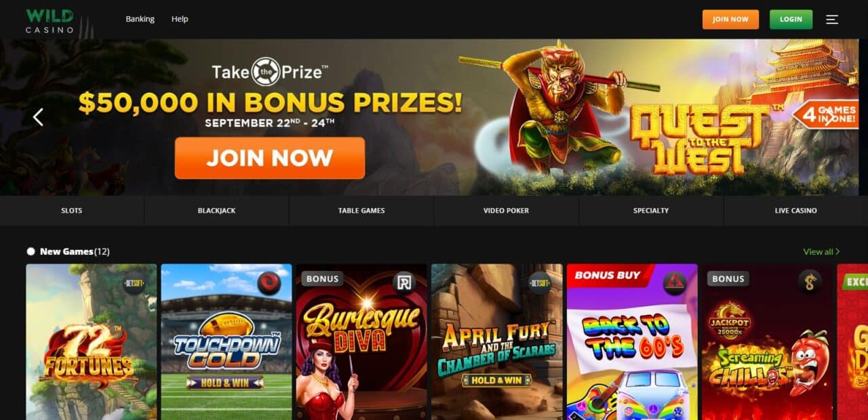Advance to next banner slide arrow
This screenshot has width=868, height=420.
[x=829, y=117]
